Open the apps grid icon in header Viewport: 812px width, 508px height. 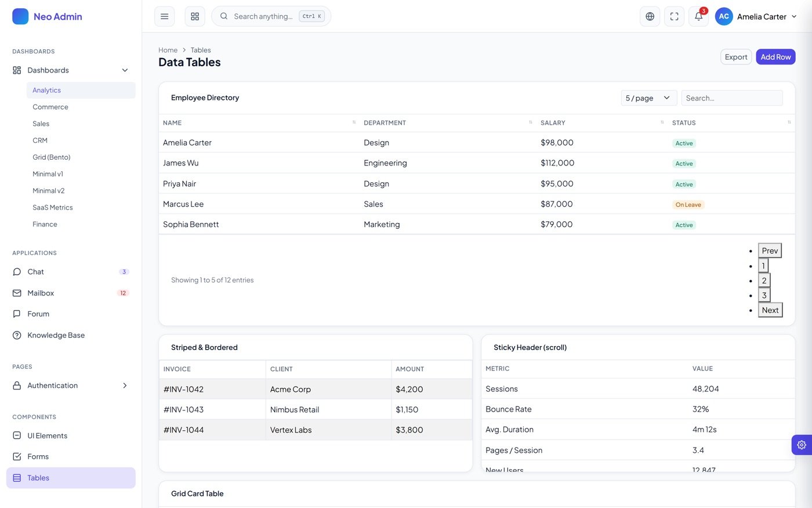point(195,16)
